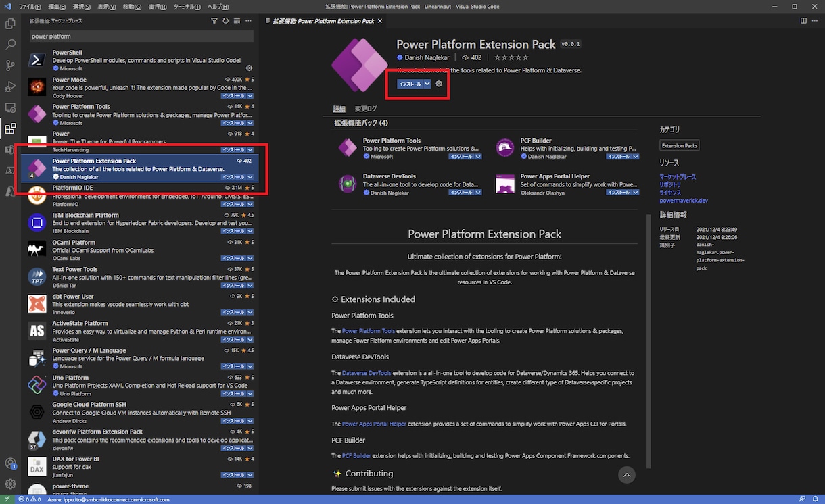The width and height of the screenshot is (825, 504).
Task: Open the Accounts menu icon with badge
Action: (x=10, y=463)
